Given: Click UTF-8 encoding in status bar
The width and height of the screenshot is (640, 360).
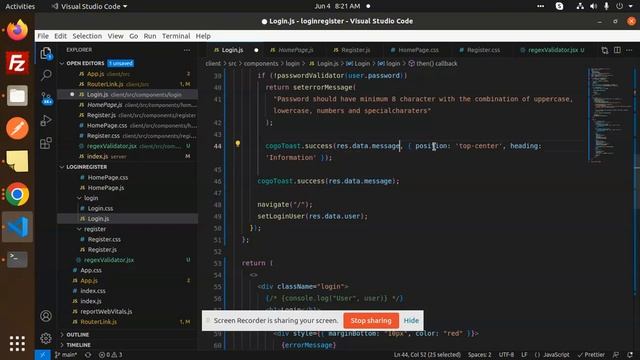Looking at the screenshot, I should coord(506,355).
